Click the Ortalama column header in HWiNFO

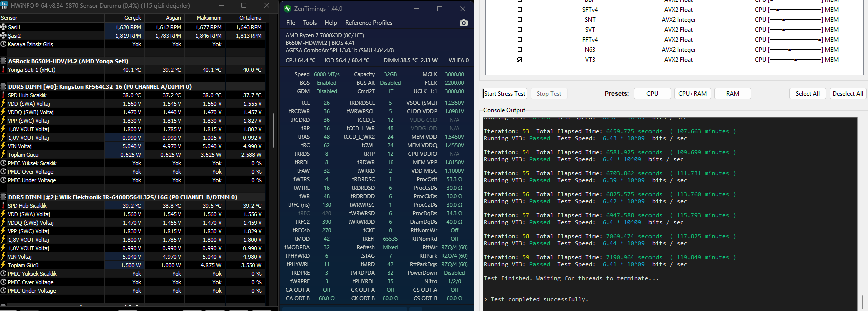tap(245, 18)
